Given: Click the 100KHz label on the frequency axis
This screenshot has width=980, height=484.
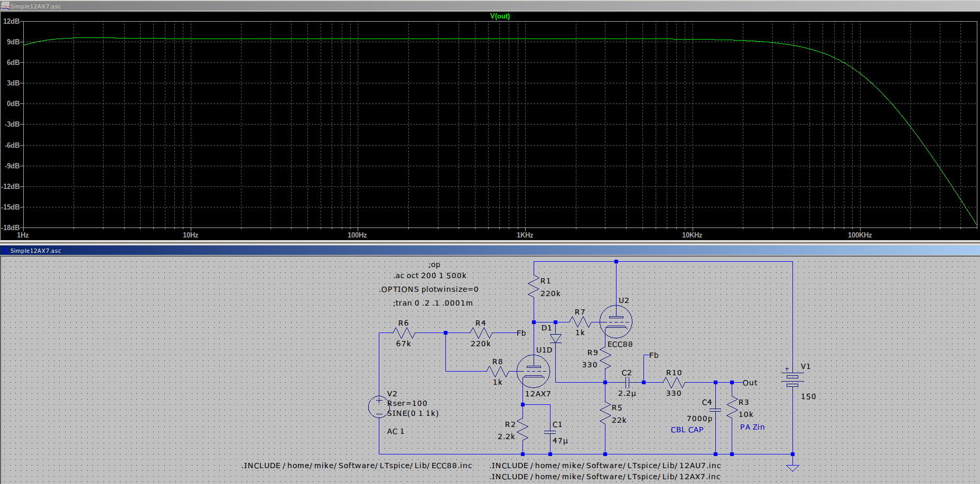Looking at the screenshot, I should tap(860, 235).
